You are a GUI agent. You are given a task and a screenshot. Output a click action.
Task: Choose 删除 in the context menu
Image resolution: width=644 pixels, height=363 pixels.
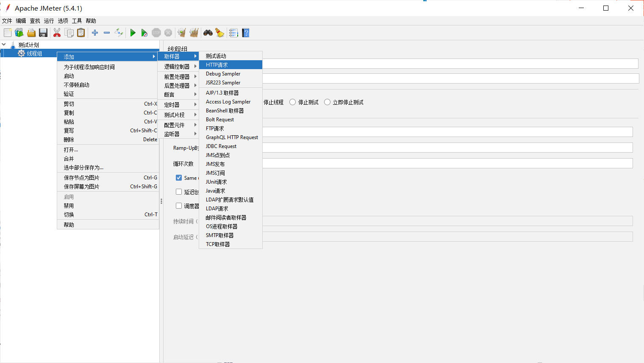(x=108, y=140)
